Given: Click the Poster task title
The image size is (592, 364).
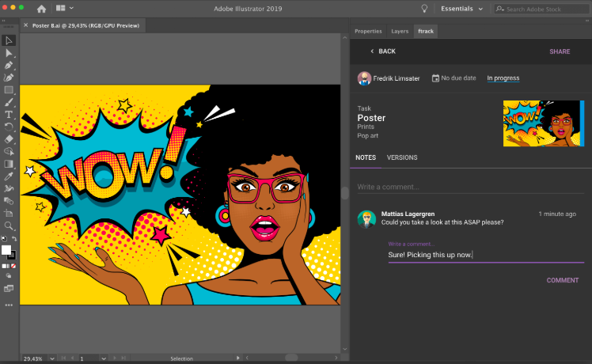Looking at the screenshot, I should (371, 118).
